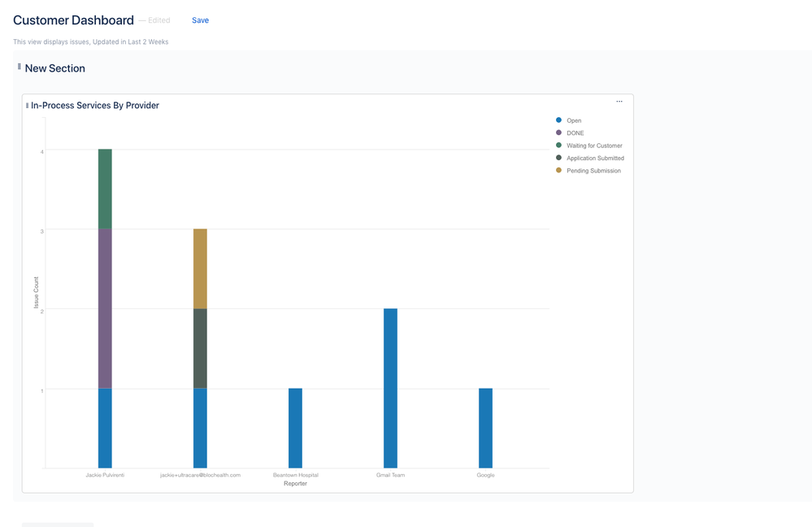Click the Beantown Hospital axis label

click(296, 475)
